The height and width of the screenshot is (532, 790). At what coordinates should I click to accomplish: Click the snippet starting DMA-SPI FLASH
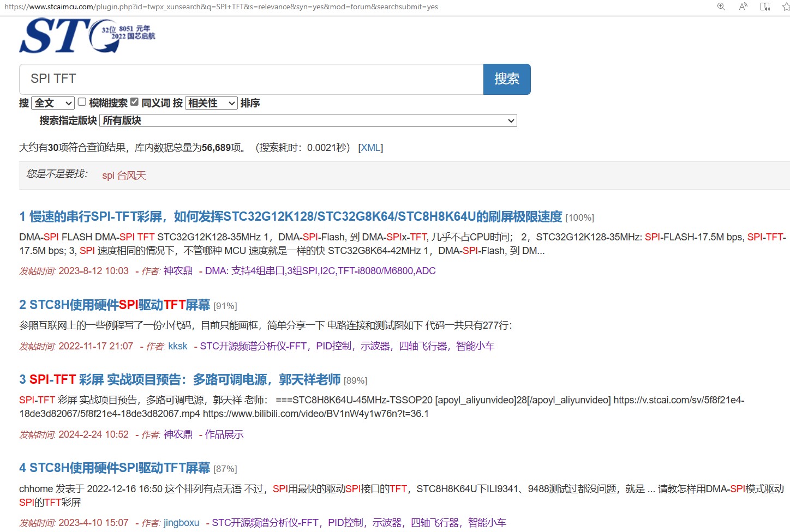[403, 244]
